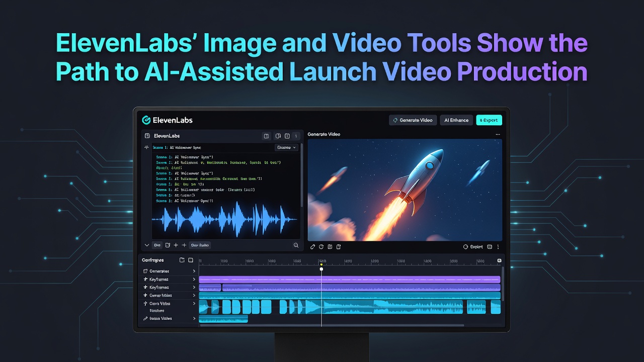Viewport: 644px width, 362px height.
Task: Click the adjust icon left of the Scene 1 heading
Action: pos(147,147)
